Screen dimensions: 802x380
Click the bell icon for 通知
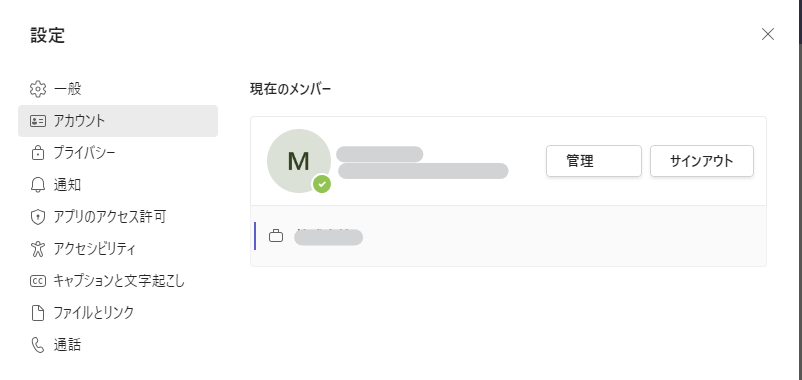coord(38,185)
